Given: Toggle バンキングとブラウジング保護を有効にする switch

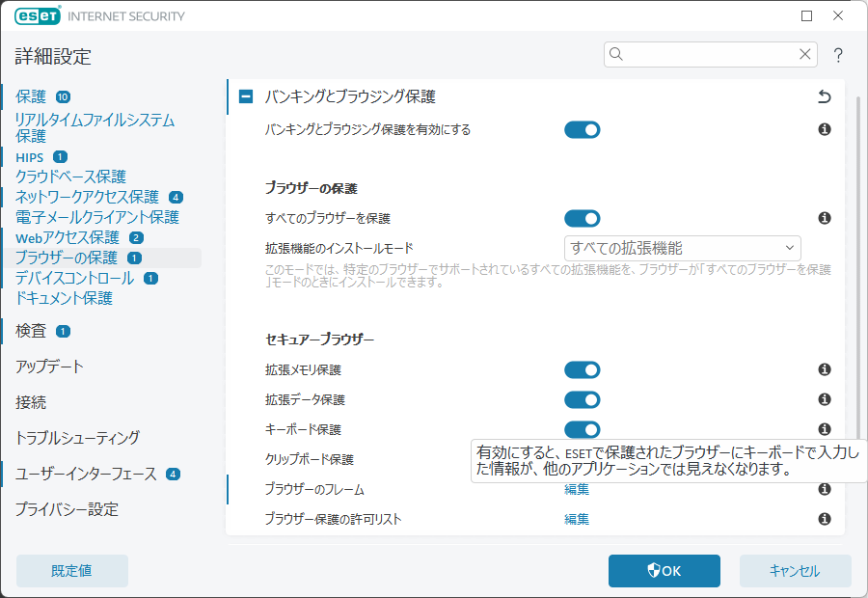Looking at the screenshot, I should coord(583,129).
